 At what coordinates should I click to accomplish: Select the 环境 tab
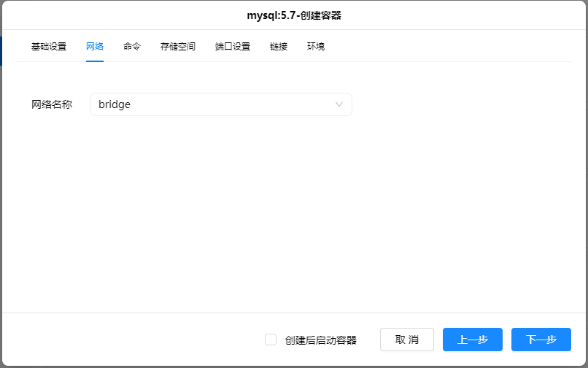316,47
